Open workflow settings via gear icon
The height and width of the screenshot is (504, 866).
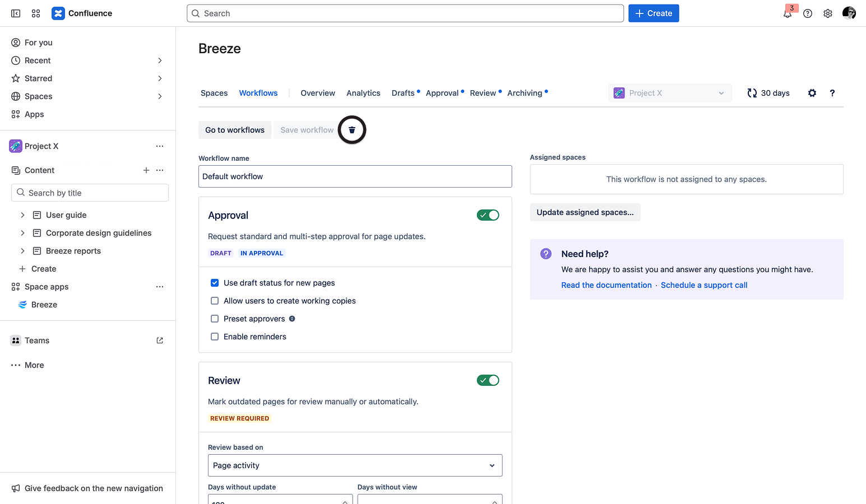pyautogui.click(x=812, y=93)
